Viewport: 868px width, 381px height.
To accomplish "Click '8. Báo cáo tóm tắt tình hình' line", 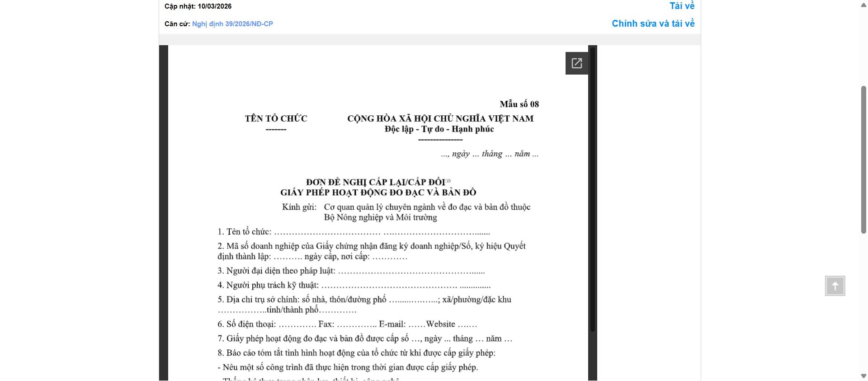I will click(357, 353).
